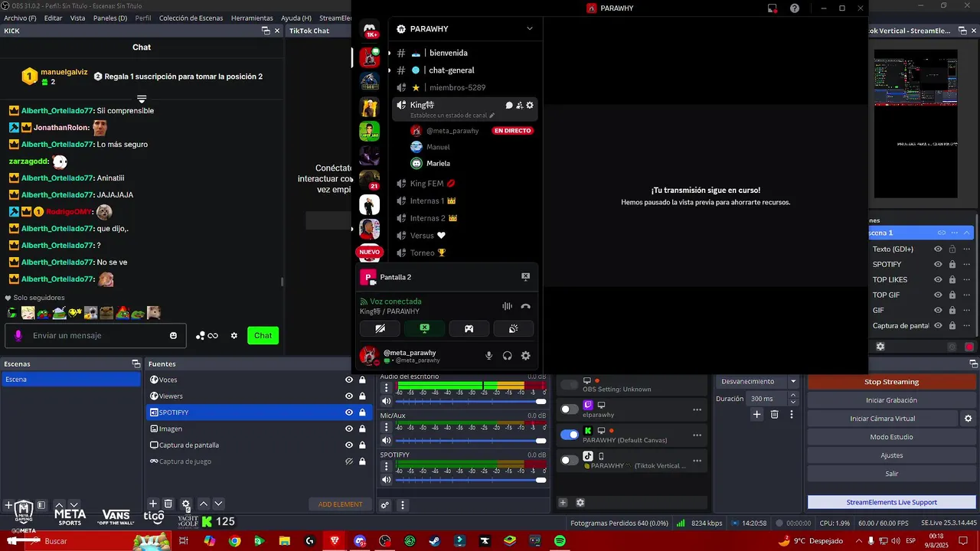
Task: Add a scene with plus in Escenas
Action: (8, 505)
